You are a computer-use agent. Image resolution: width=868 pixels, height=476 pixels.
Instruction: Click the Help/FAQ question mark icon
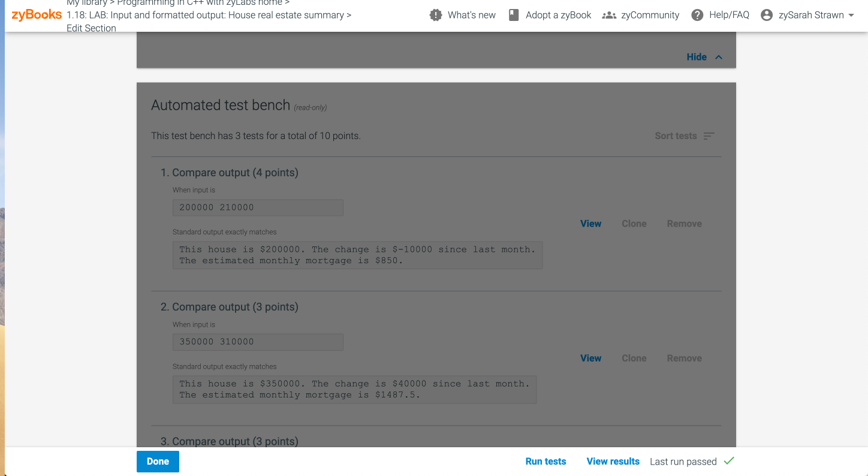[x=697, y=15]
